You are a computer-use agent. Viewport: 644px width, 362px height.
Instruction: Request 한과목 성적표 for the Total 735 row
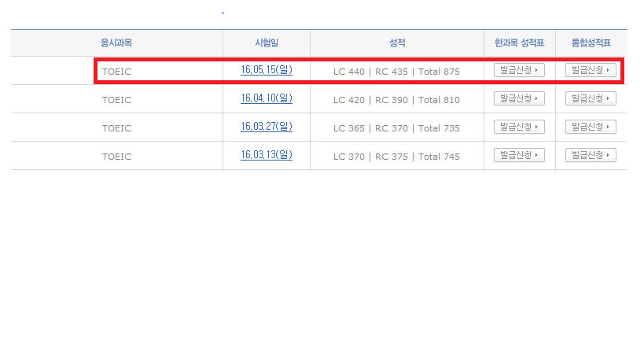[519, 127]
